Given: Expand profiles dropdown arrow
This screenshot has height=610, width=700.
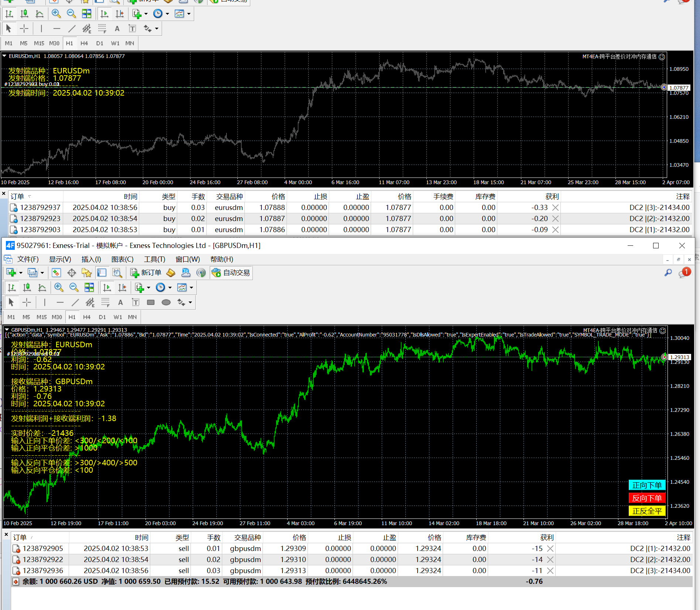Looking at the screenshot, I should tap(42, 273).
